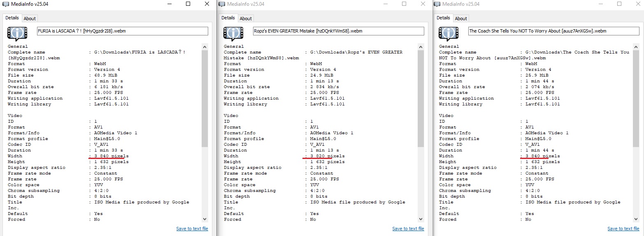Minimize the left MediaInfo window
This screenshot has width=644, height=236.
(169, 4)
